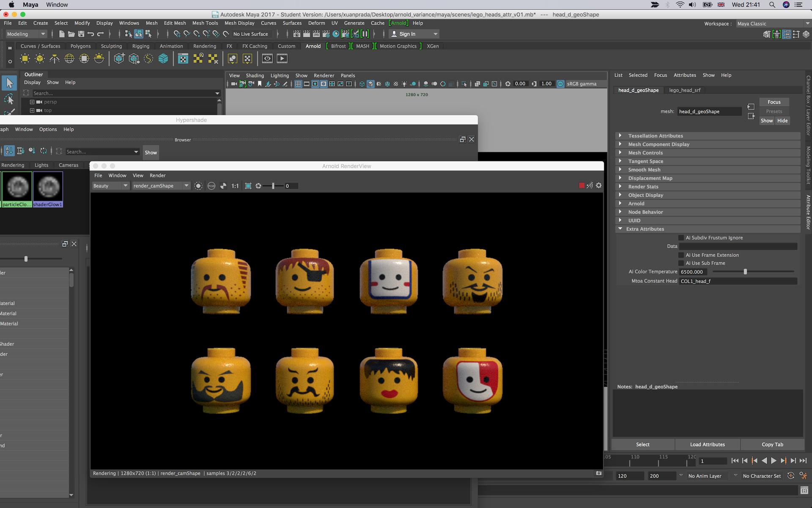Click the crop region icon in RenderView
The height and width of the screenshot is (508, 812).
tap(248, 186)
